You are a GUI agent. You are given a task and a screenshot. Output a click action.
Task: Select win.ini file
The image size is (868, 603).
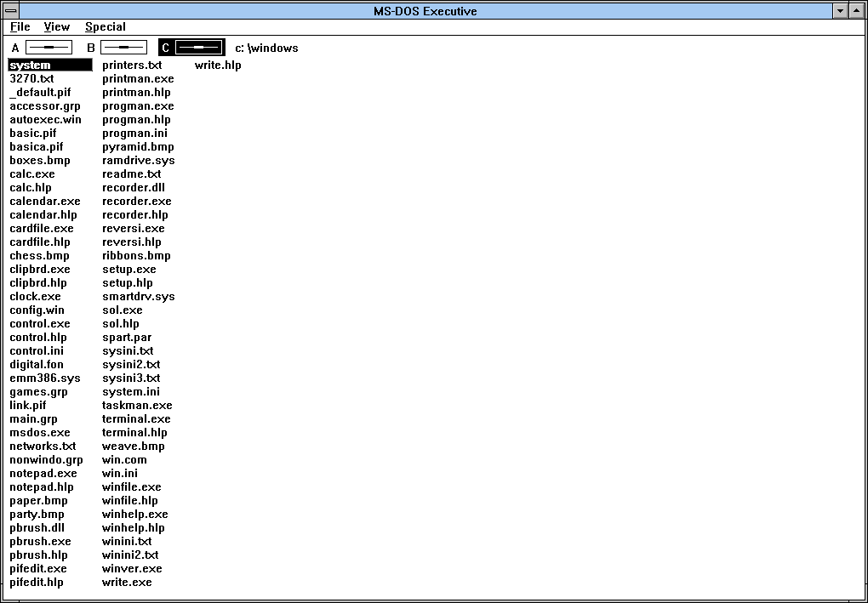pyautogui.click(x=120, y=474)
